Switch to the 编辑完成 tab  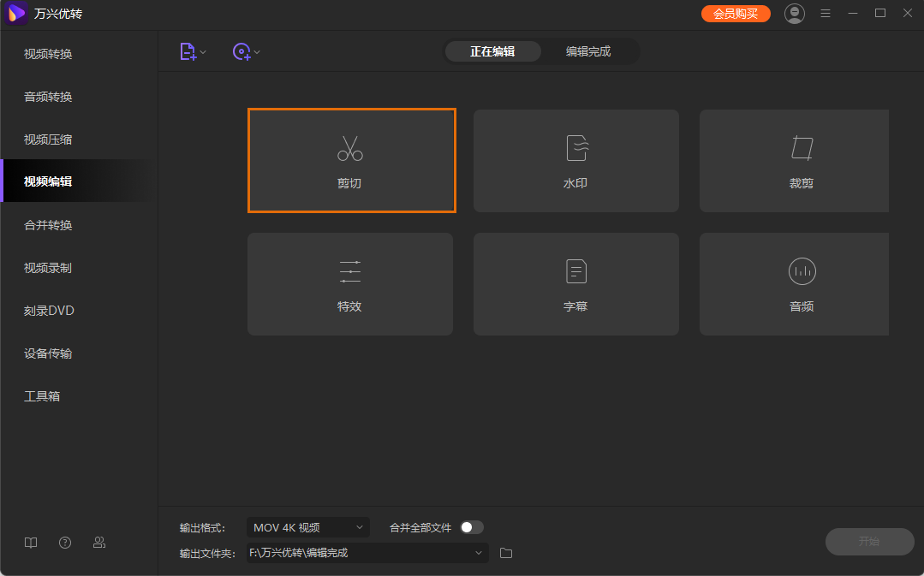click(588, 51)
